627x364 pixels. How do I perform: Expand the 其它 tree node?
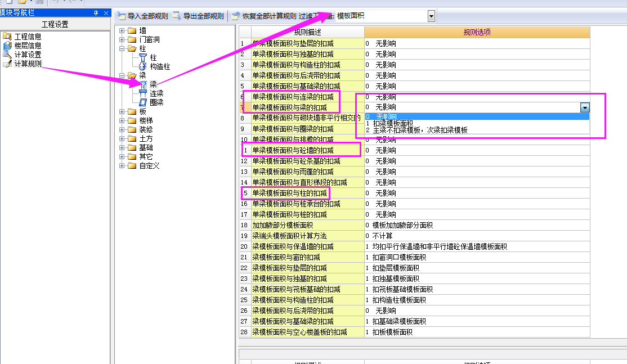(x=122, y=156)
